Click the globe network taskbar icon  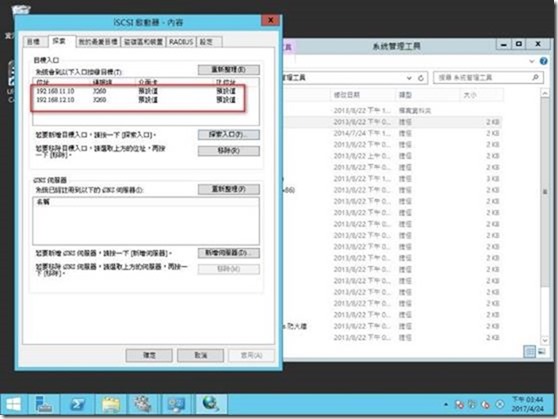click(211, 404)
